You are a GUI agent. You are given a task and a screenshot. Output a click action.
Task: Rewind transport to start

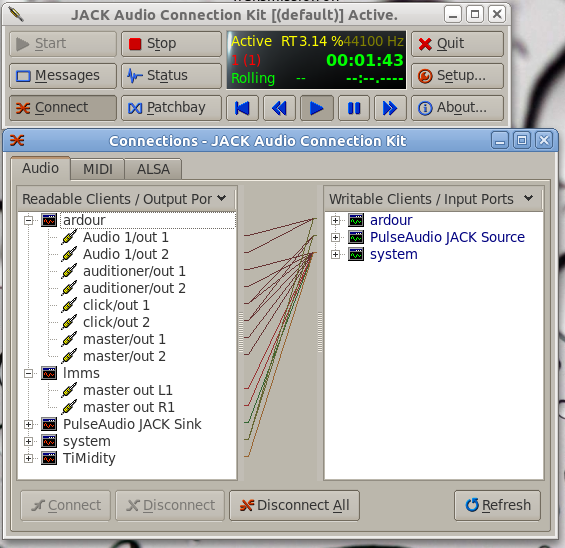click(x=242, y=108)
